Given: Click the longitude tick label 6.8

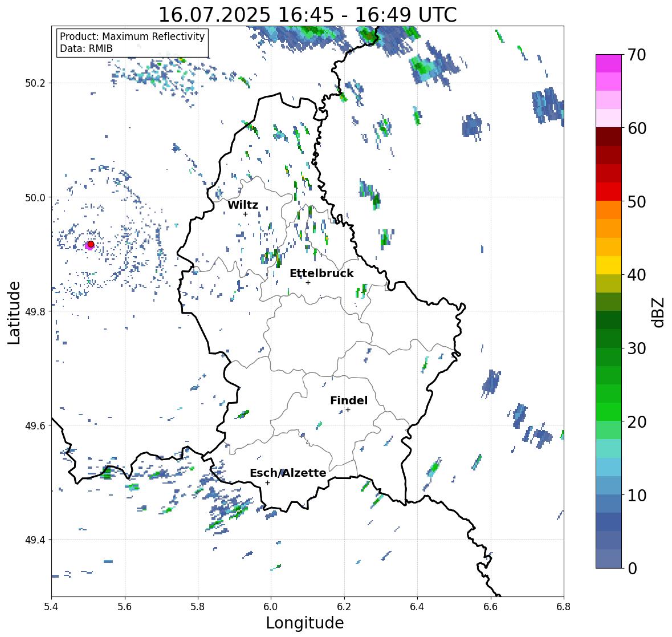Looking at the screenshot, I should (x=564, y=607).
